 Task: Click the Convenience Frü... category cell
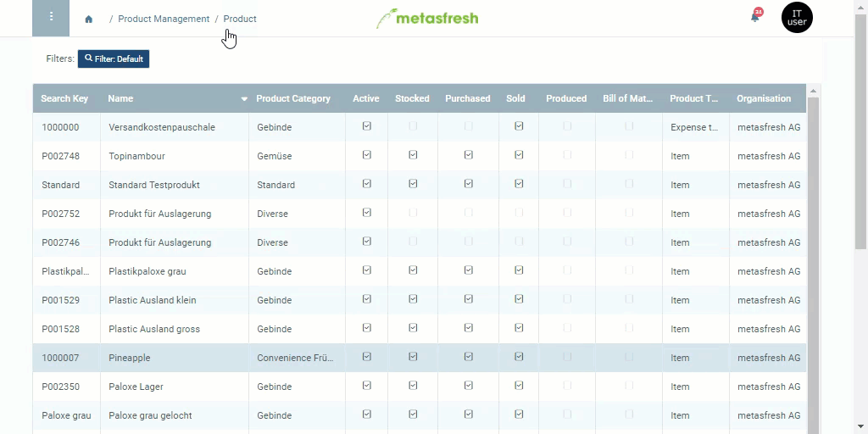tap(295, 358)
